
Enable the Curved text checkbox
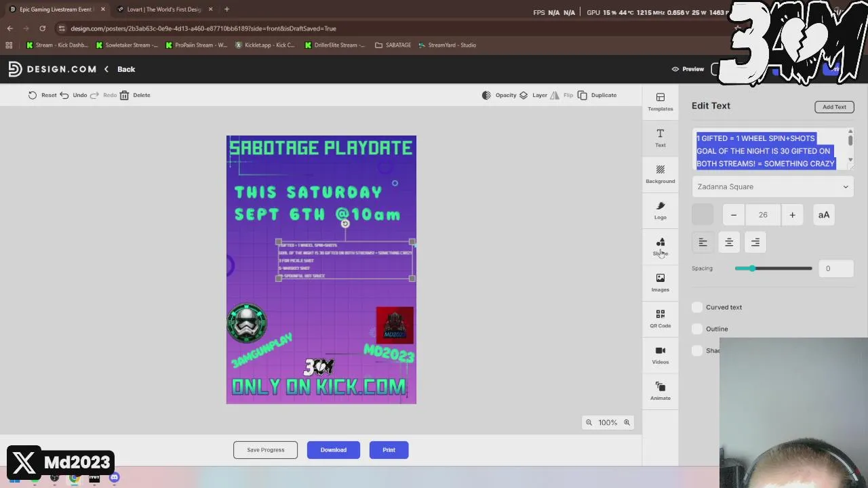(697, 307)
